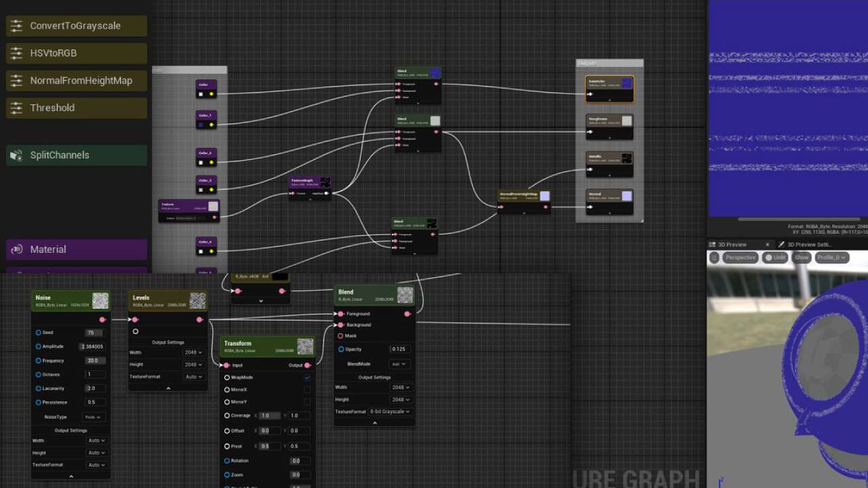The height and width of the screenshot is (488, 868).
Task: Click the white circle pin under Levels input
Action: click(136, 331)
